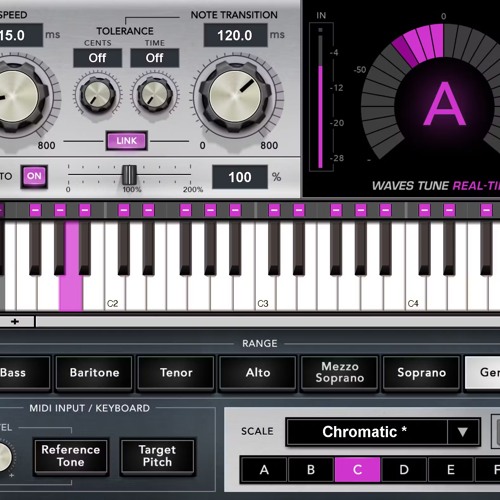Click the Tolerance Cents knob

97,94
